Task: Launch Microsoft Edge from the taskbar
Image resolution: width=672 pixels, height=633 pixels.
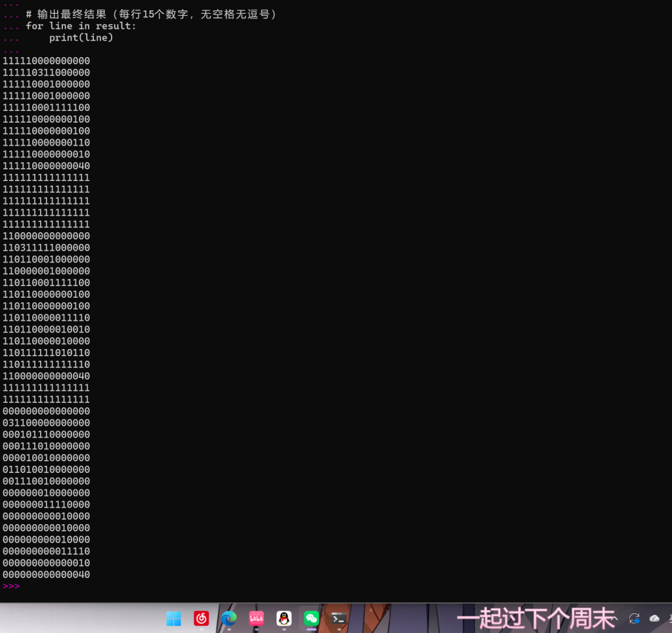Action: pyautogui.click(x=229, y=619)
